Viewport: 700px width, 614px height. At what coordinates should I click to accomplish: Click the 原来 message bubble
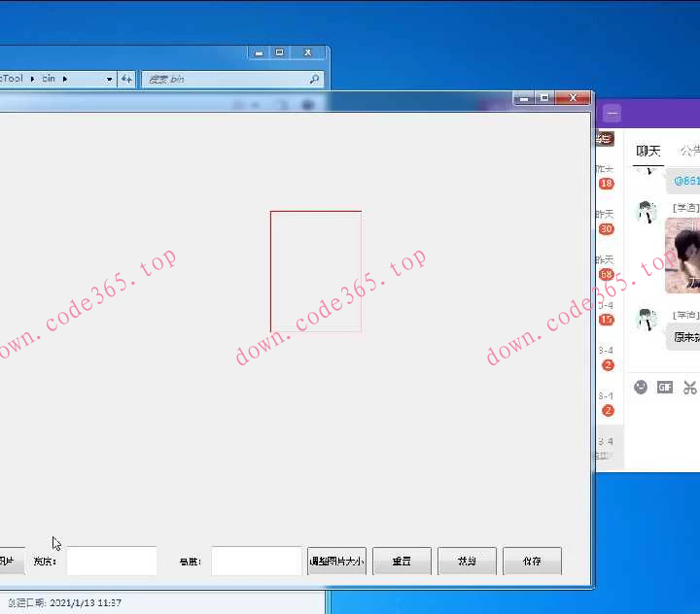tap(683, 337)
